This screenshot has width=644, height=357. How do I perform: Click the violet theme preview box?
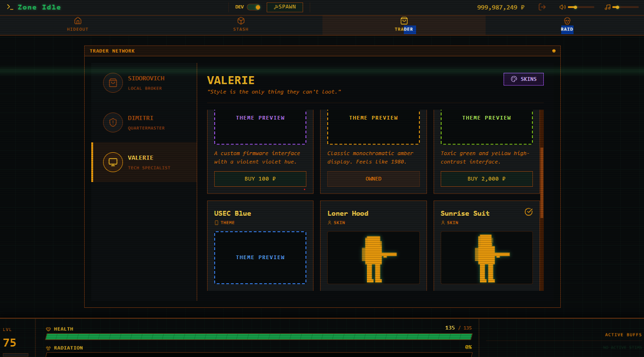260,127
